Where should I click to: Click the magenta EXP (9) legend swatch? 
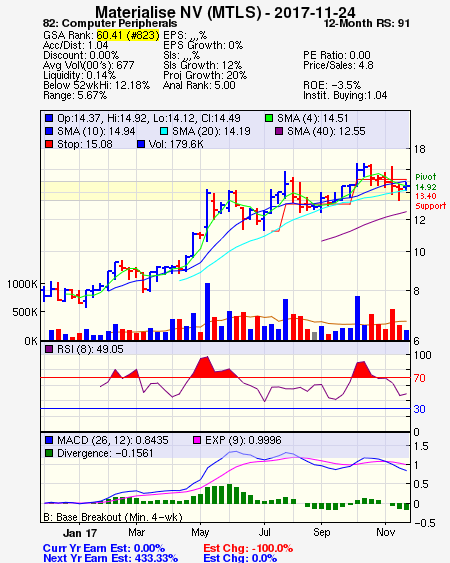197,440
